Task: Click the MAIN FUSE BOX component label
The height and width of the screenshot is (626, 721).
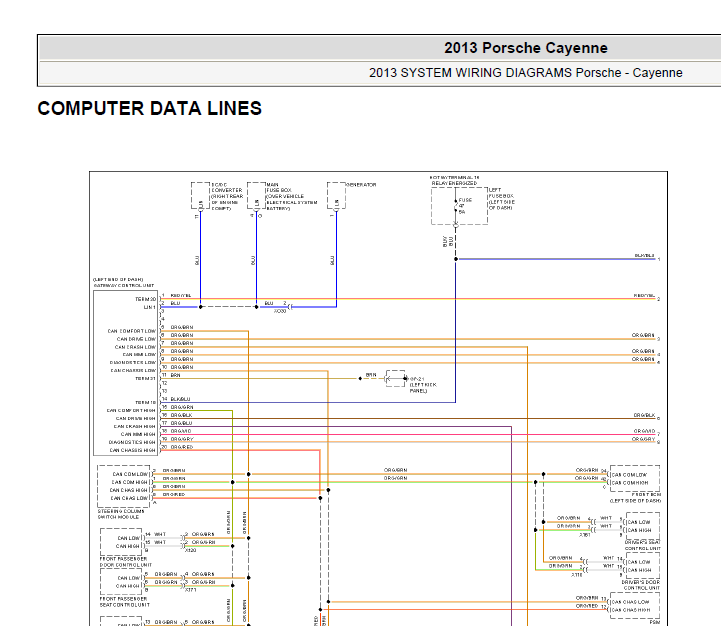Action: [x=292, y=196]
